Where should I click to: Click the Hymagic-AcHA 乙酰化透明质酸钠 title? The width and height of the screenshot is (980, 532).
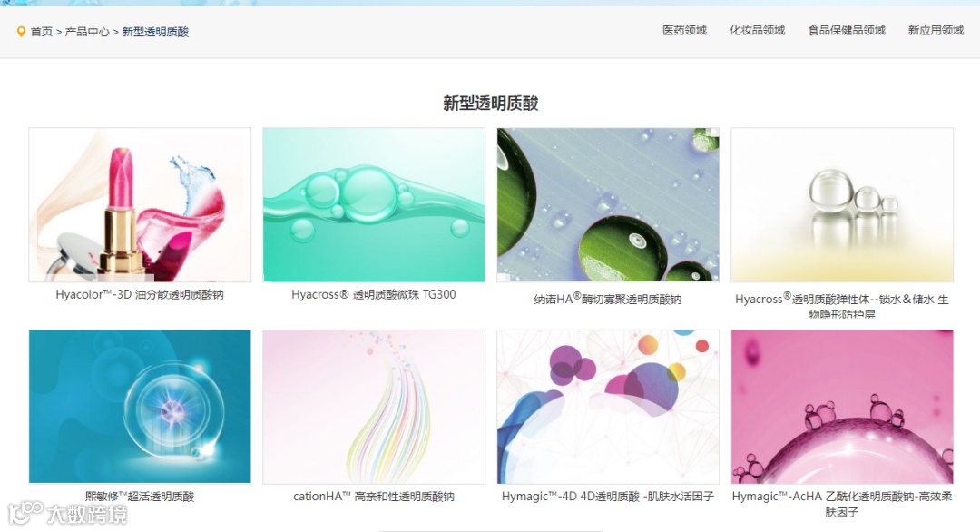pyautogui.click(x=842, y=504)
